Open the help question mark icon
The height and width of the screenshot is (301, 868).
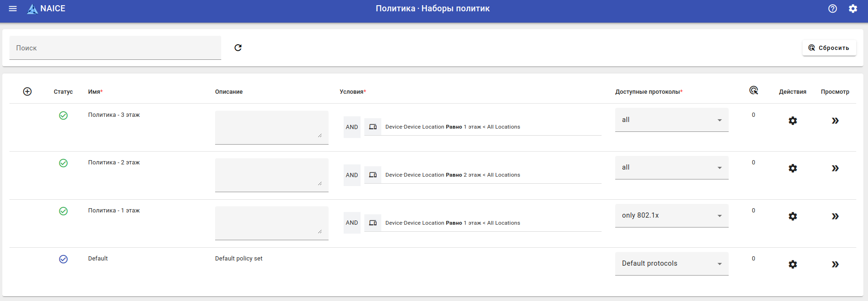832,8
